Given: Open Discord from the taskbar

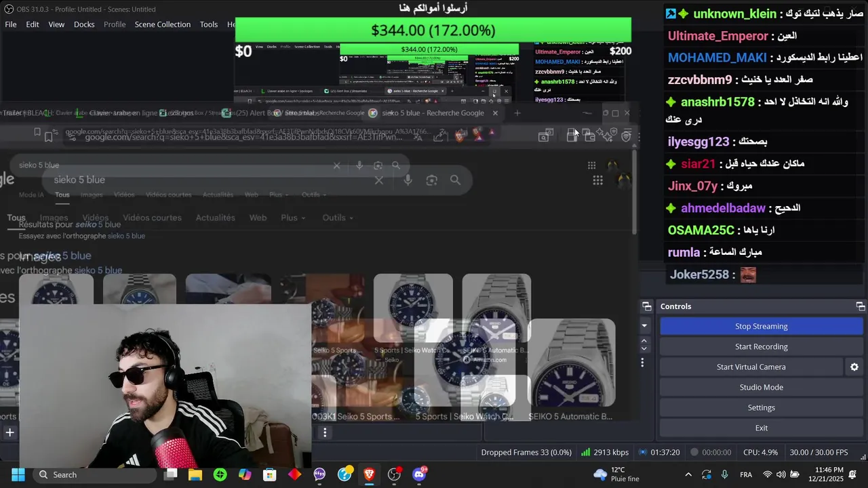Looking at the screenshot, I should (419, 474).
